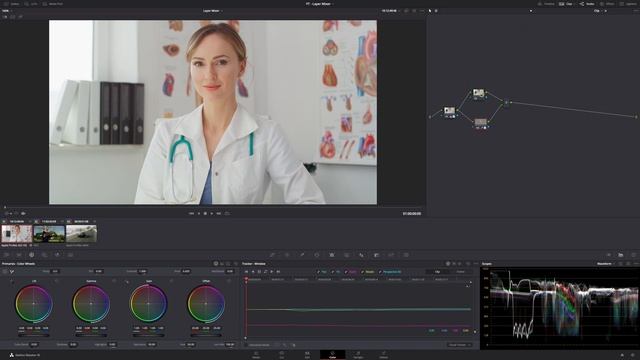Open the LUTs panel button

click(31, 4)
